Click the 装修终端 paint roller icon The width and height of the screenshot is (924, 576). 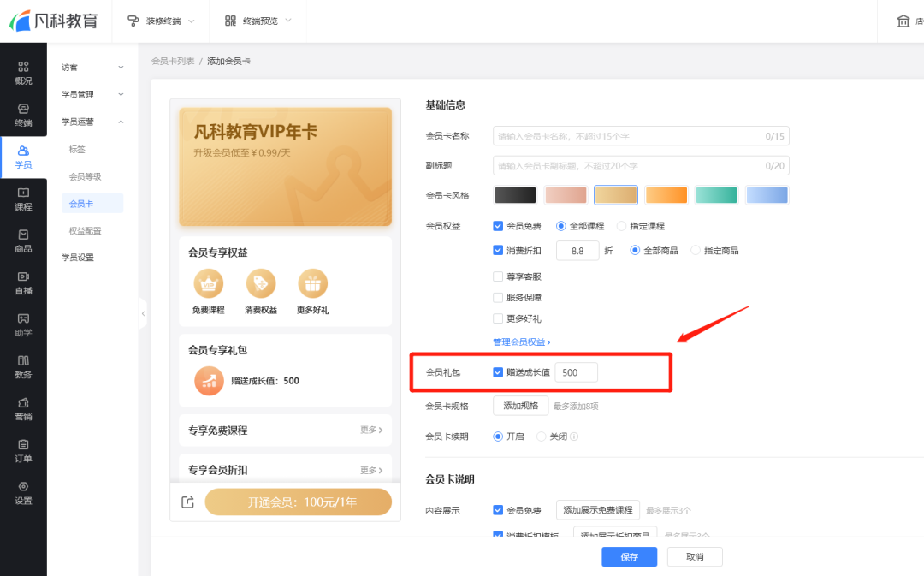pos(133,21)
